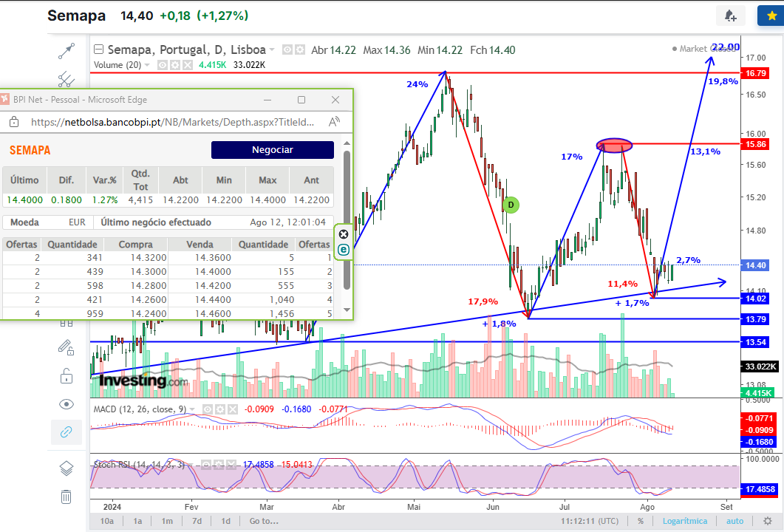The height and width of the screenshot is (532, 784).
Task: Open the Volume (20) indicator dropdown
Action: pyautogui.click(x=147, y=65)
